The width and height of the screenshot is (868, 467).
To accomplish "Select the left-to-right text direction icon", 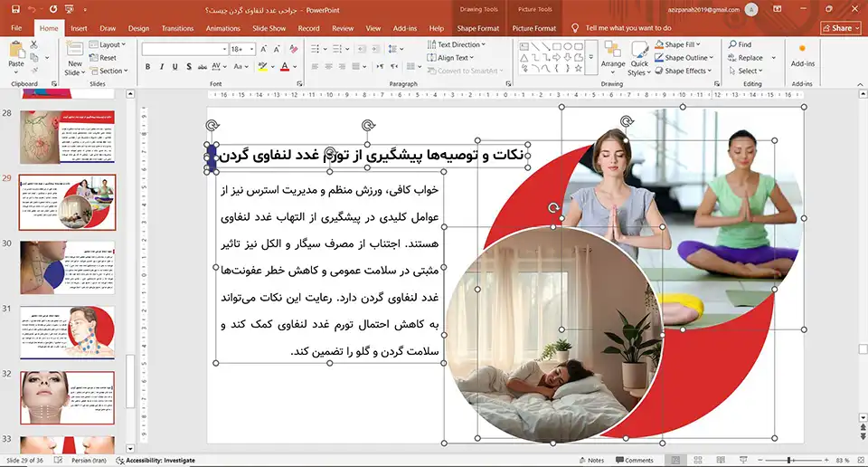I will click(x=380, y=66).
